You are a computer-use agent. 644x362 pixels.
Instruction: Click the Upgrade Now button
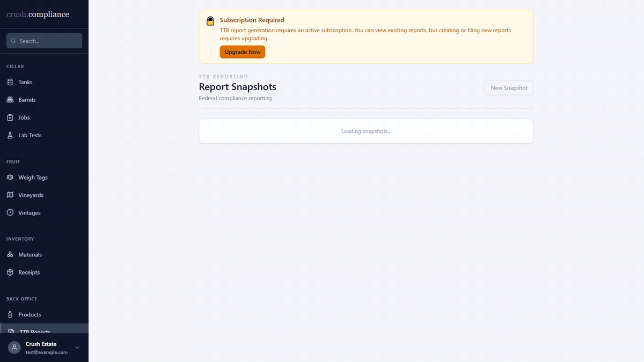tap(243, 52)
